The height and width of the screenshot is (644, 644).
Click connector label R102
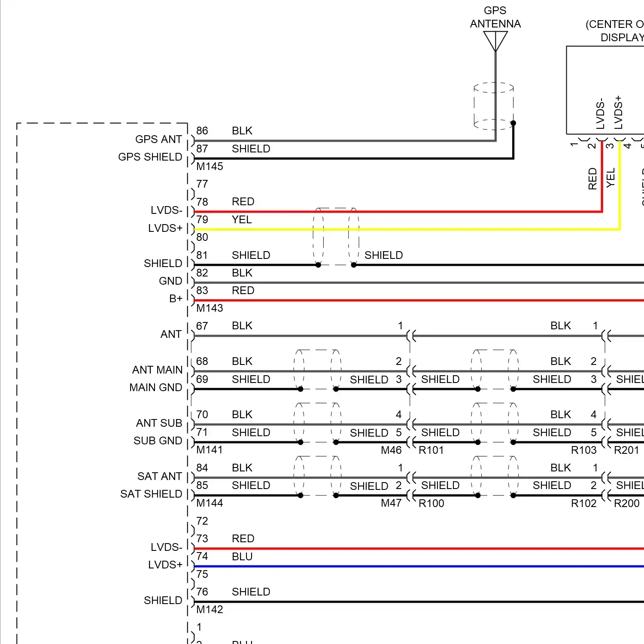[x=584, y=503]
